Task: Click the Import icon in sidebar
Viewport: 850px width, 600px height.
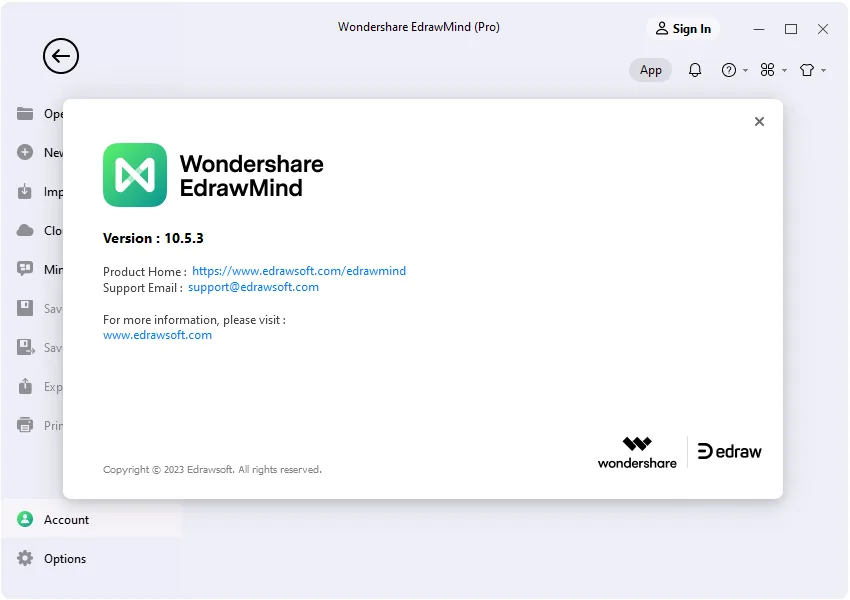Action: pyautogui.click(x=25, y=191)
